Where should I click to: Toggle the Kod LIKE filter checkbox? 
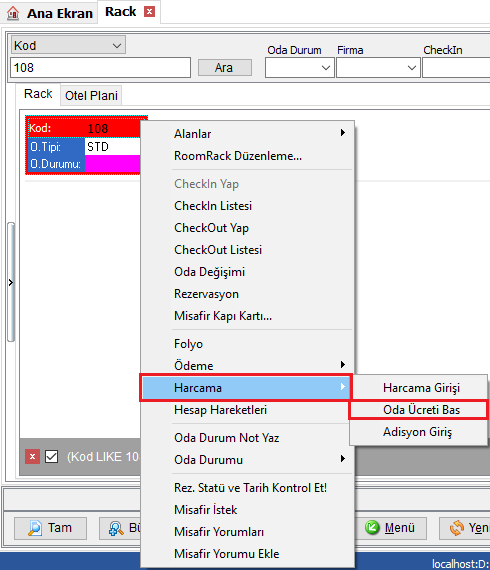(51, 457)
